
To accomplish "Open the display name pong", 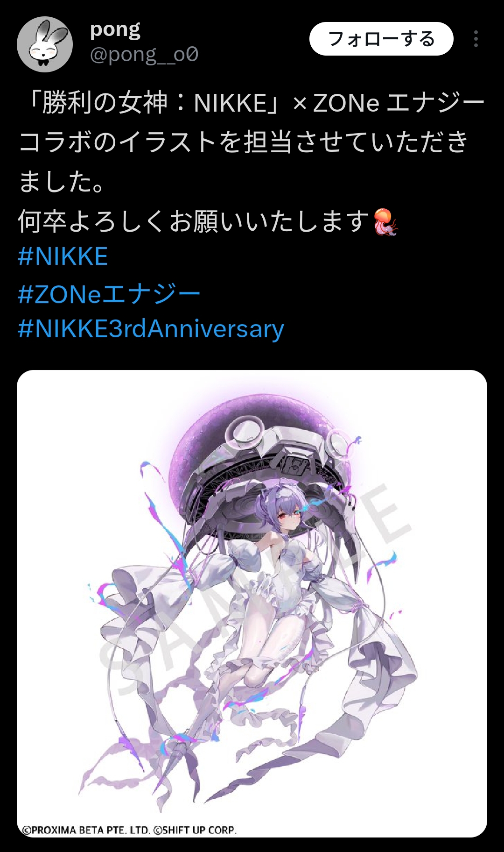I will click(x=115, y=30).
